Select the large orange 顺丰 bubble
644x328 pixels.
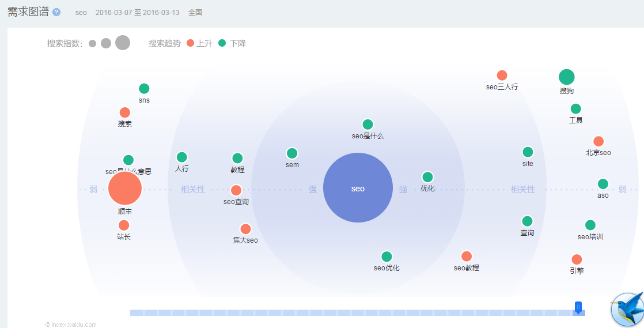pyautogui.click(x=125, y=188)
